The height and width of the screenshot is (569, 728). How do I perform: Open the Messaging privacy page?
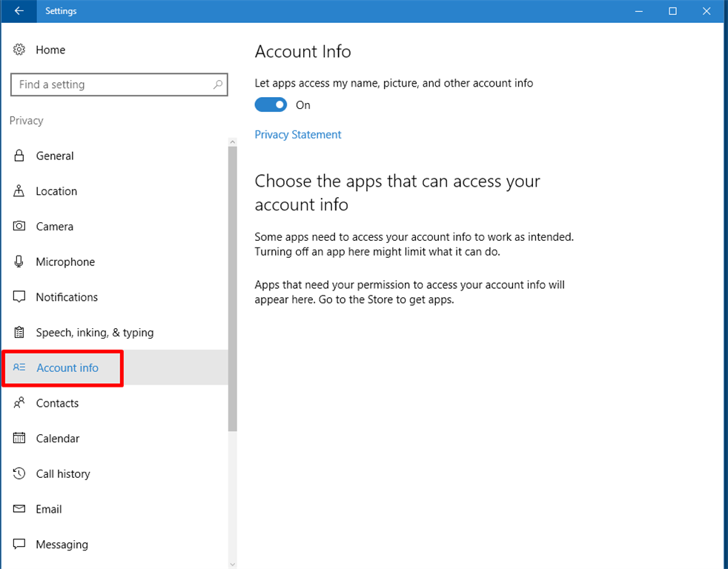click(62, 545)
